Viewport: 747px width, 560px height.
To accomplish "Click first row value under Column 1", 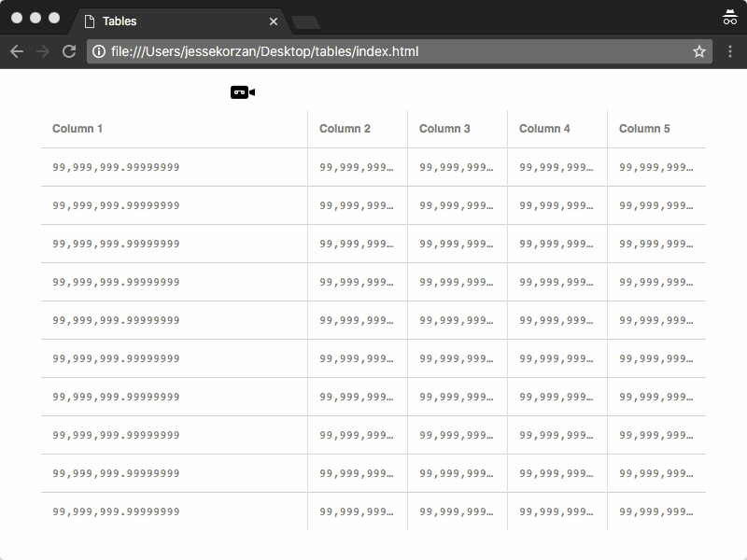I will coord(116,168).
